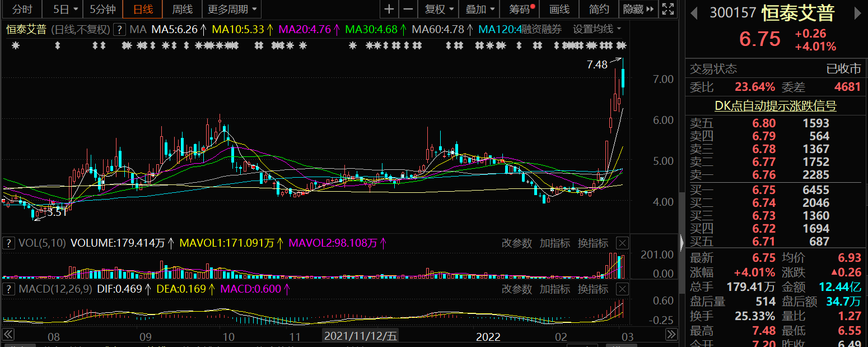Open the 画线 drawing tools
The image size is (868, 347).
[x=559, y=9]
